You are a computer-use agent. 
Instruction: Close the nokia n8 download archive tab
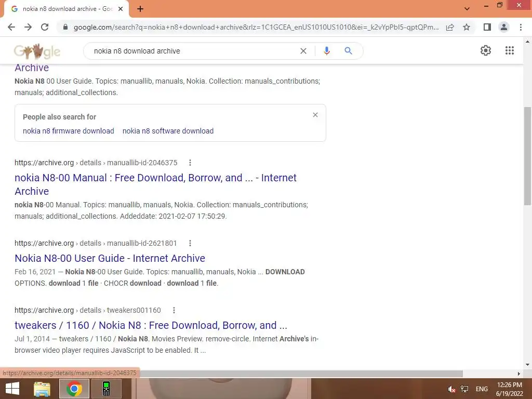pyautogui.click(x=121, y=9)
